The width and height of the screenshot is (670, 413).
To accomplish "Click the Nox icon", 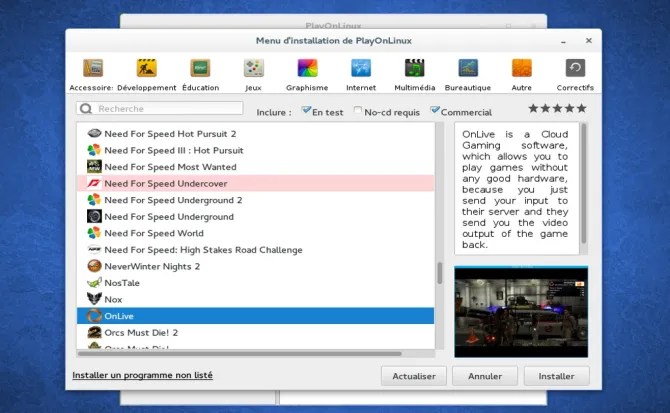I will 94,299.
